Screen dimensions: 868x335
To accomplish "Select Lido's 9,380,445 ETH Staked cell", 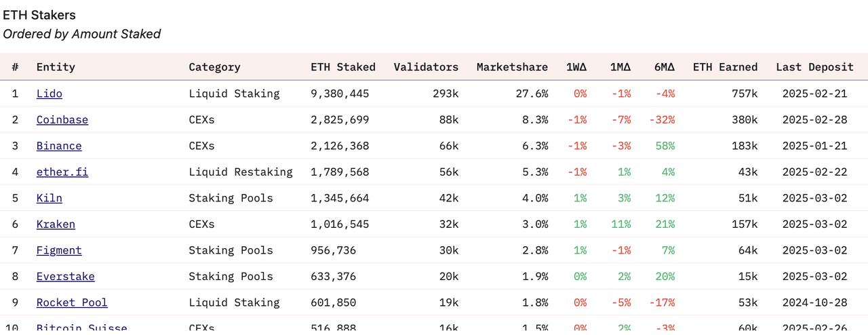I will 340,94.
